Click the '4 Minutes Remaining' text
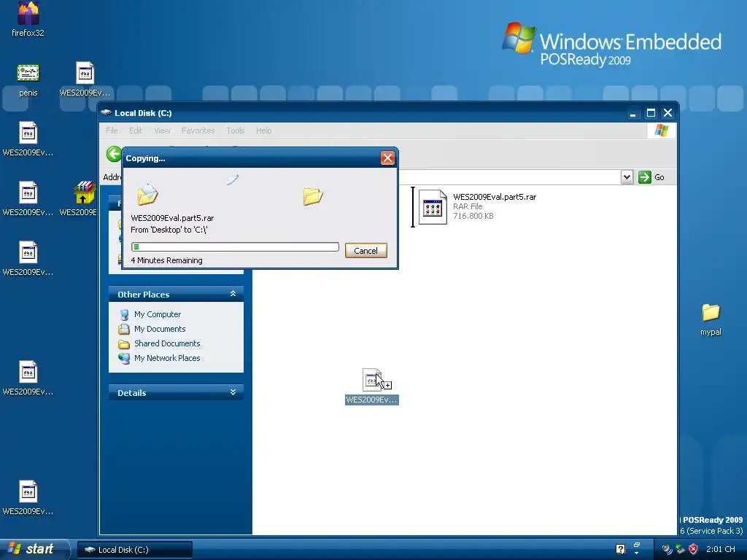This screenshot has height=560, width=747. 167,260
